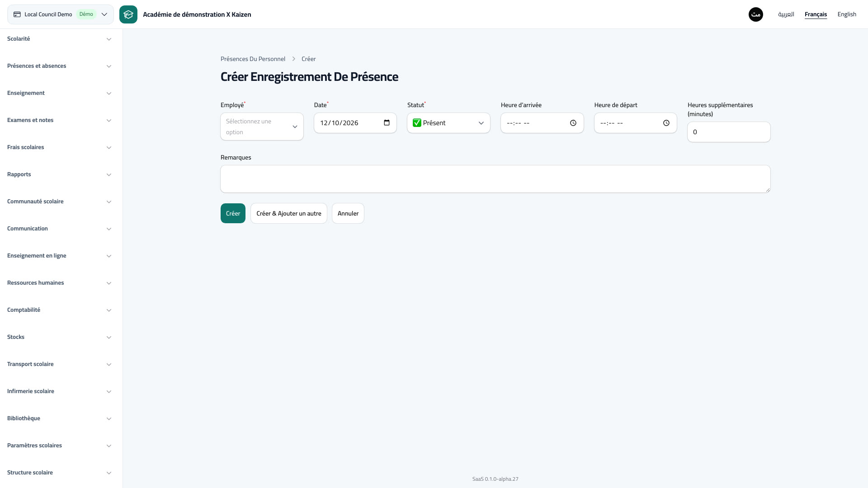Expand the Présences et absences group
Screen dimensions: 868x488
click(x=59, y=66)
